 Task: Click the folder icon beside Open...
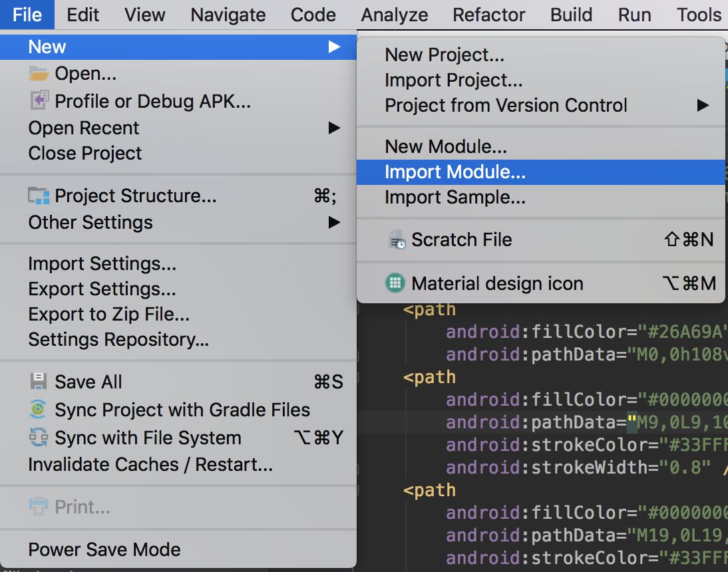(39, 74)
